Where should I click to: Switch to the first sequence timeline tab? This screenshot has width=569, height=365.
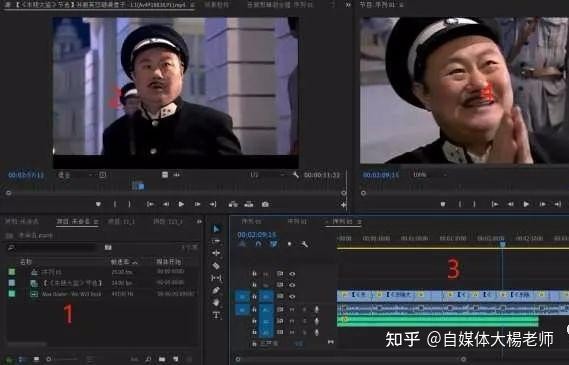(x=251, y=221)
